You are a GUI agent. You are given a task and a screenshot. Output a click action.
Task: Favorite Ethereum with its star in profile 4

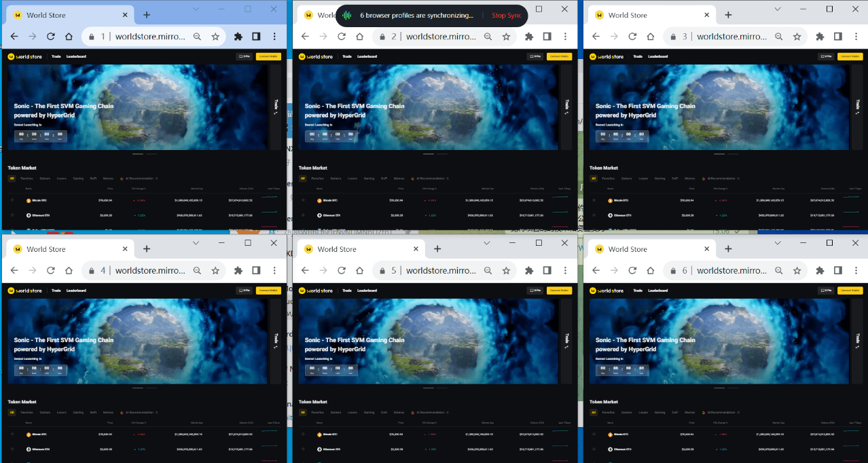click(12, 449)
